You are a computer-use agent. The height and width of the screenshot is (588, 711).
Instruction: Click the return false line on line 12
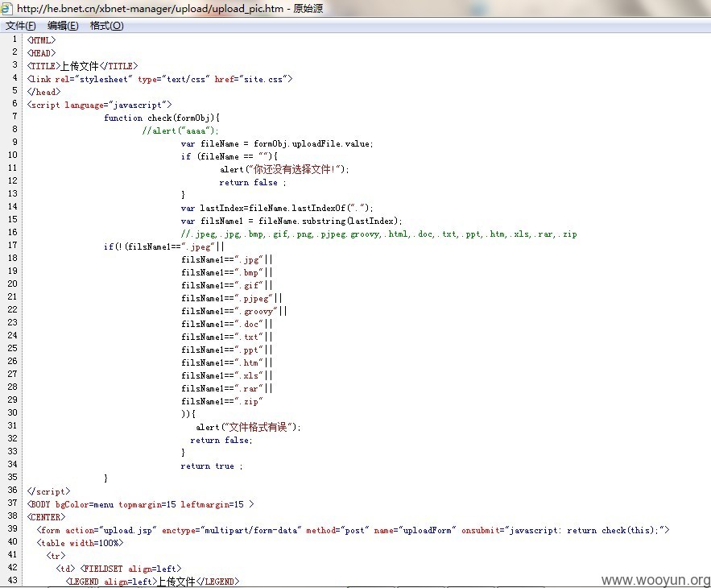(253, 182)
